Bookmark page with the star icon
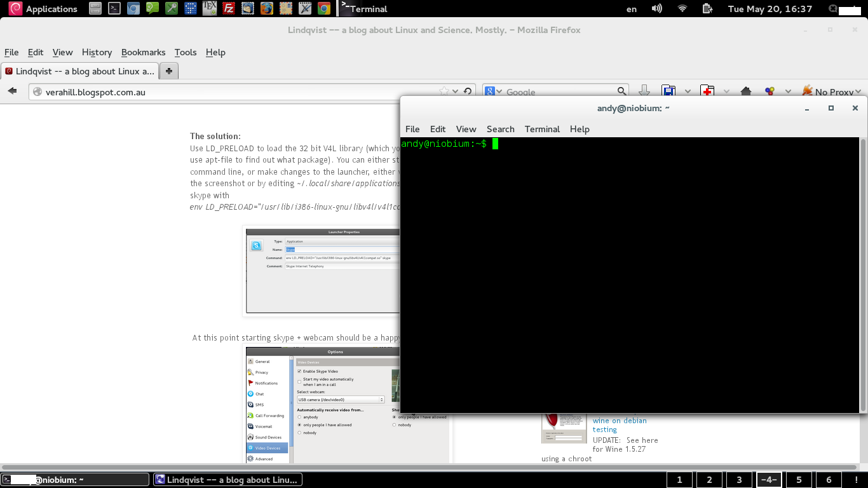The height and width of the screenshot is (488, 868). click(444, 92)
